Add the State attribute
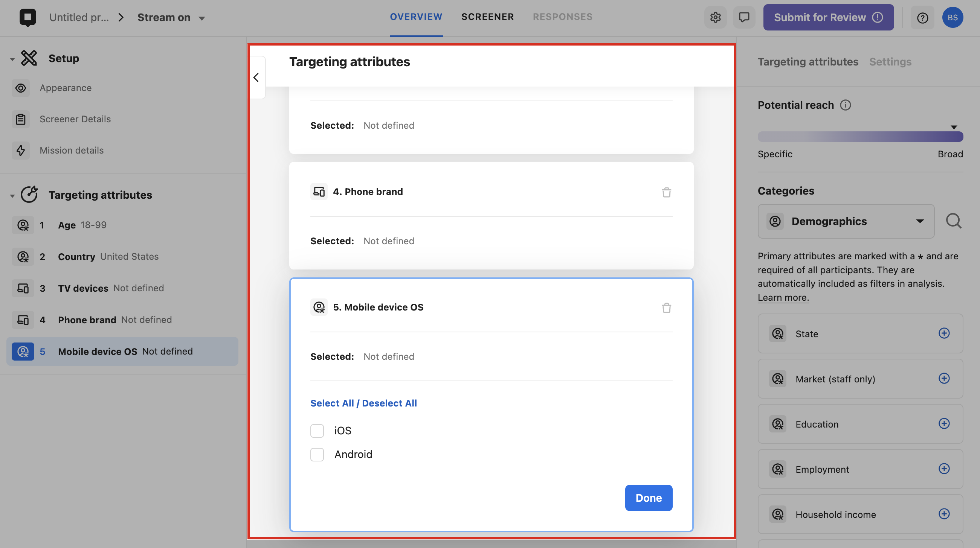 pos(944,333)
